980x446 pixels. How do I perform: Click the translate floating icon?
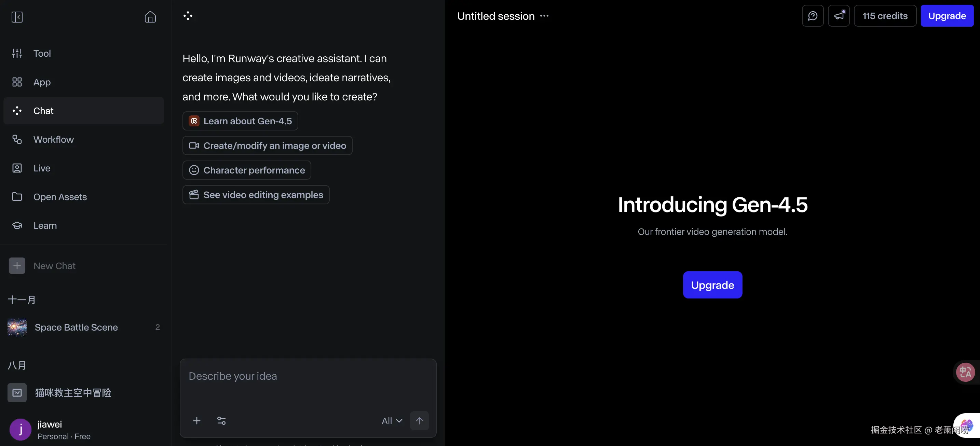[965, 372]
